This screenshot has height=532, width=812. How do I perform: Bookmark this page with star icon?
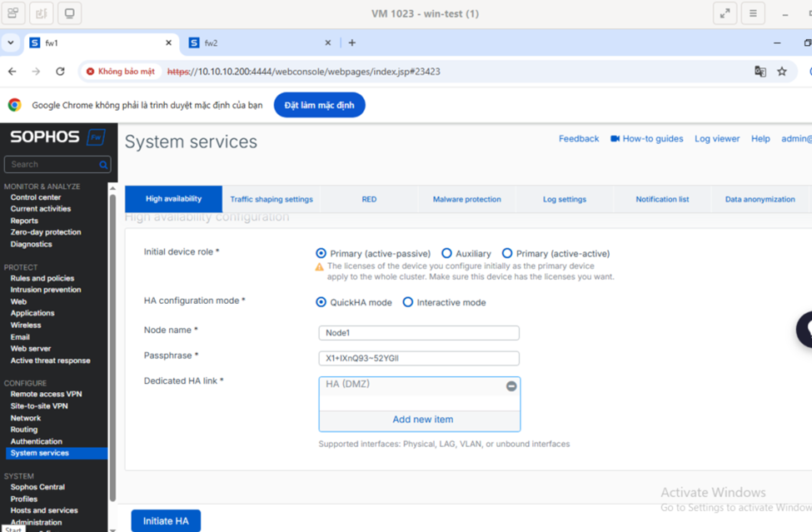782,72
